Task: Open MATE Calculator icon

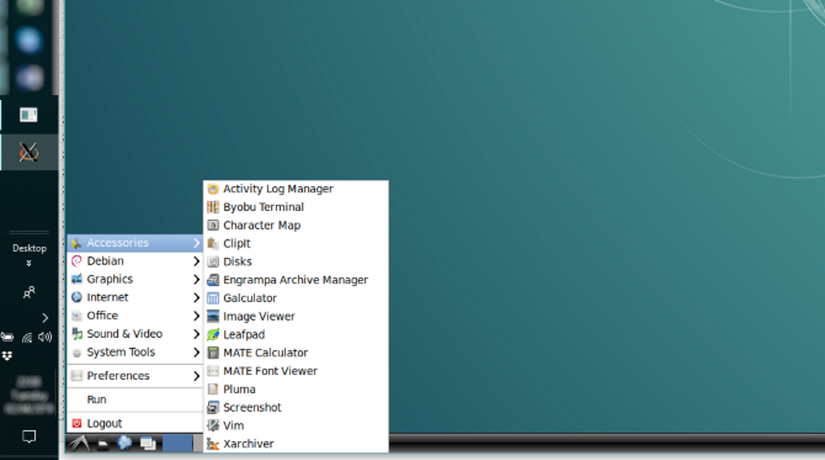Action: click(x=213, y=353)
